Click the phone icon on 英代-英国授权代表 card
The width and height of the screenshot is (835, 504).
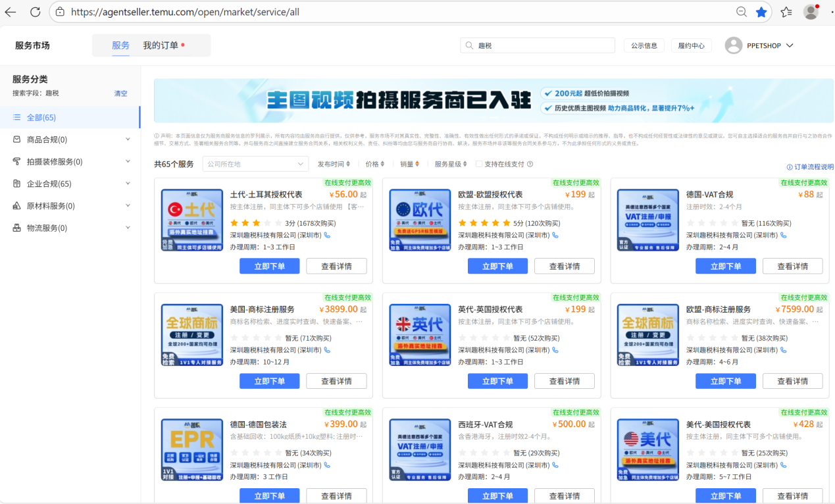(555, 350)
